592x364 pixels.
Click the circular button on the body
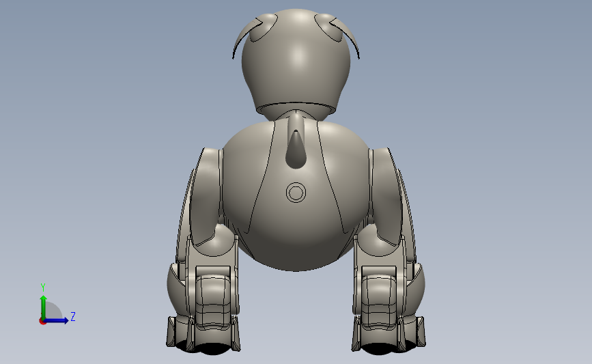tap(296, 193)
